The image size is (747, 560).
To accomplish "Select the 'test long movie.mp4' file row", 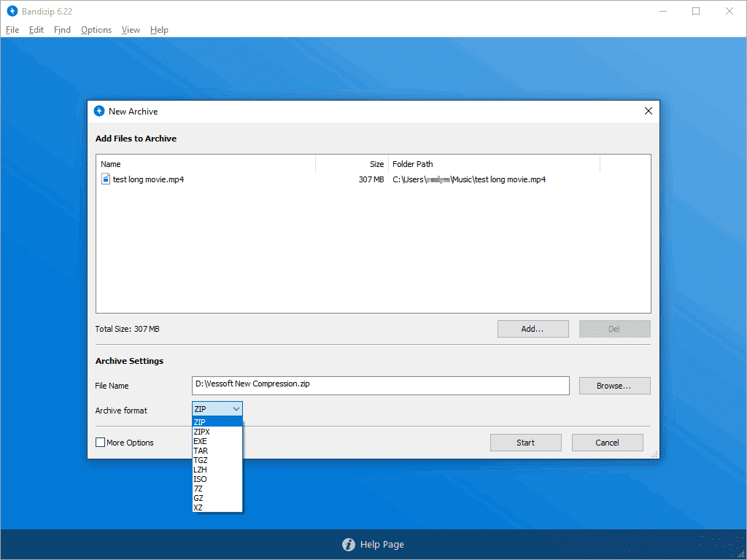I will pyautogui.click(x=373, y=179).
